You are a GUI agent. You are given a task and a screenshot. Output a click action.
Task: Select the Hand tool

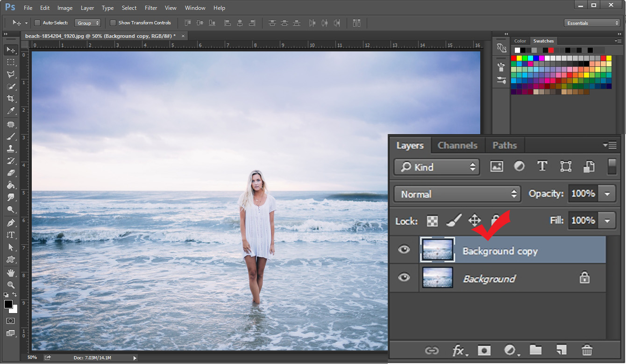10,273
